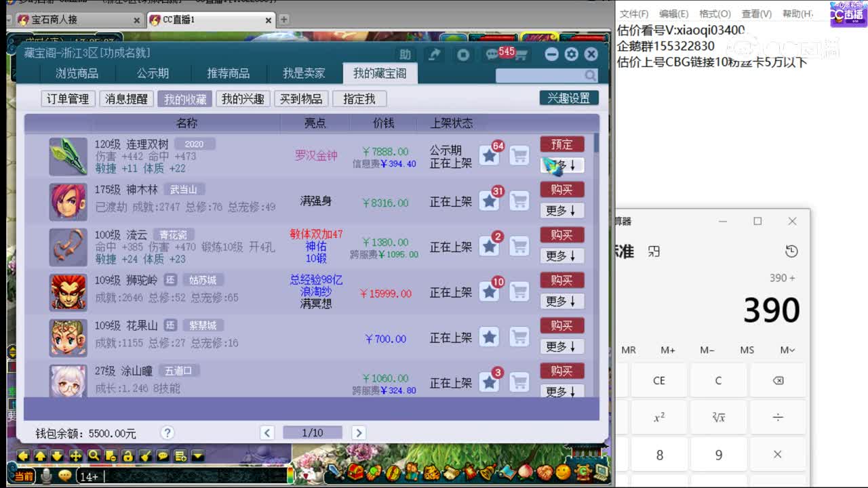Toggle the favorite star on the 花果山 listing
The height and width of the screenshot is (488, 868).
(490, 337)
